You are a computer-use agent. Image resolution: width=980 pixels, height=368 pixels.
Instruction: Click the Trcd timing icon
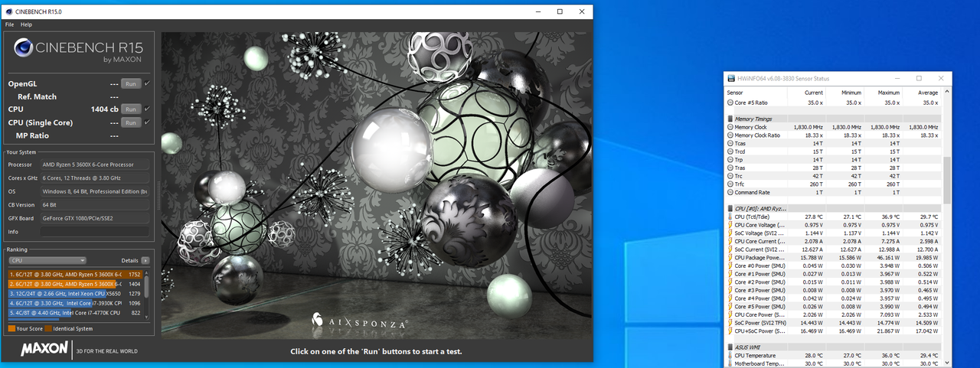click(730, 151)
